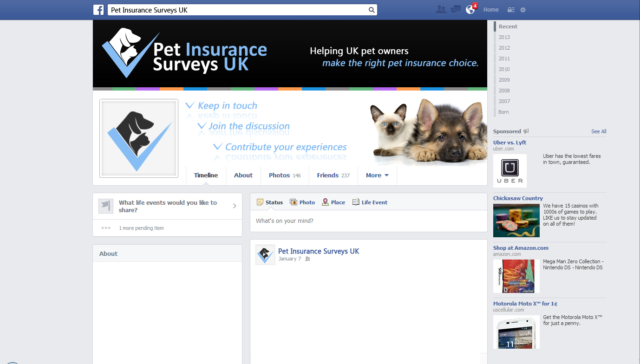Click the About section header

click(108, 253)
